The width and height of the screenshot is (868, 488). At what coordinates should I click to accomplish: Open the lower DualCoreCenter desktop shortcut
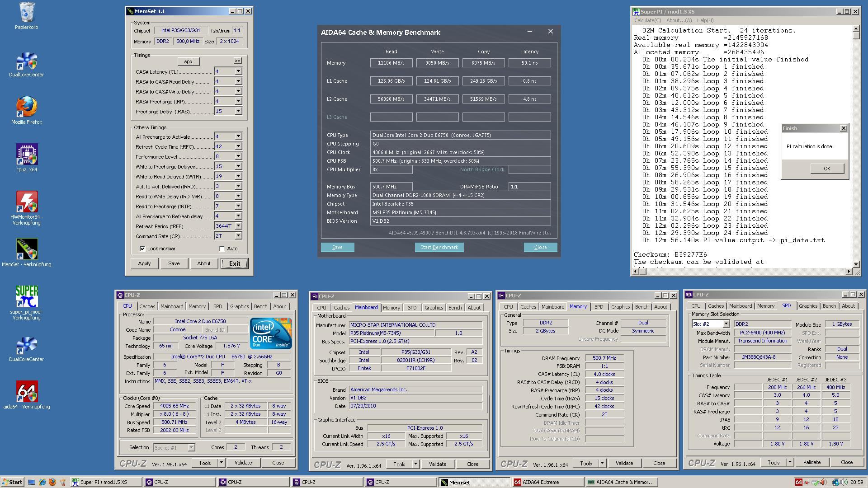[x=26, y=349]
